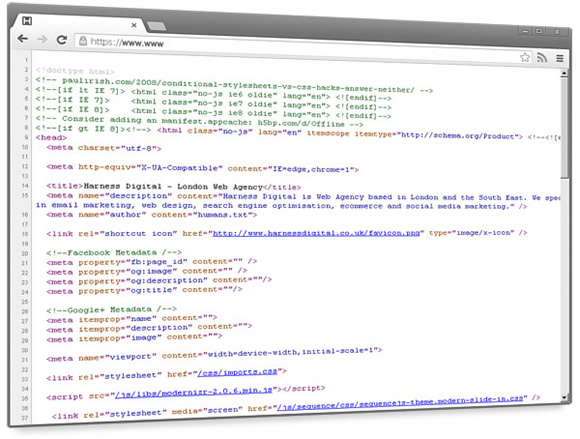Close the active browser tab
580x439 pixels.
[134, 25]
